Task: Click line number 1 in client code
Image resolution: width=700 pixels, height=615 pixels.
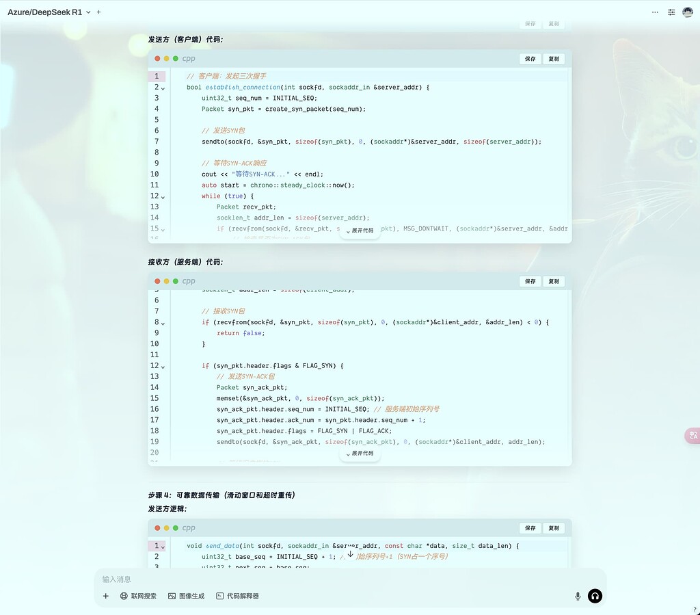Action: pyautogui.click(x=157, y=76)
